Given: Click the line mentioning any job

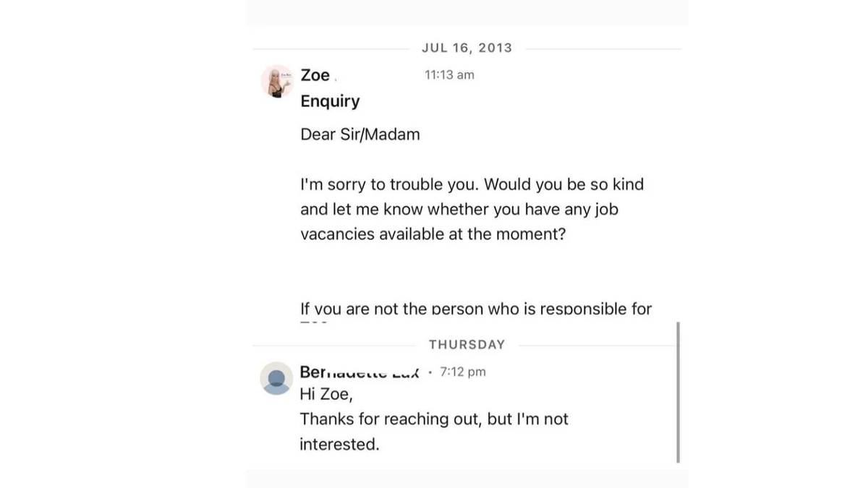Looking at the screenshot, I should tap(459, 210).
